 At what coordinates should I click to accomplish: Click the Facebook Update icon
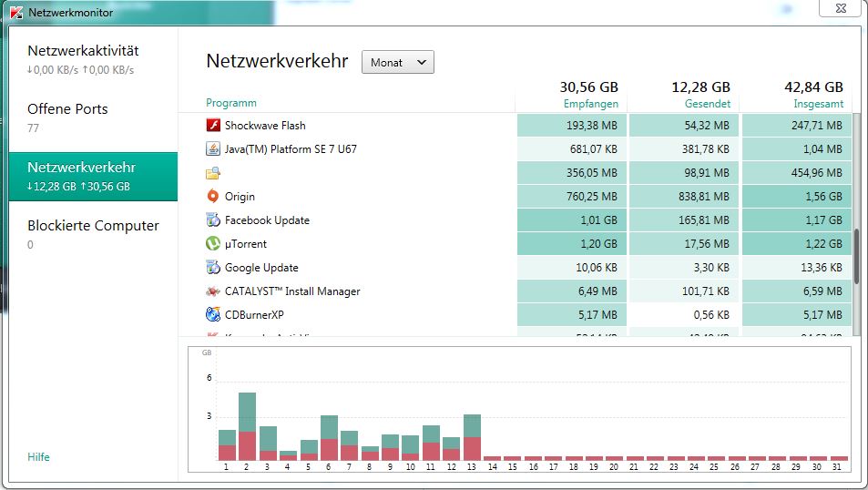coord(213,219)
